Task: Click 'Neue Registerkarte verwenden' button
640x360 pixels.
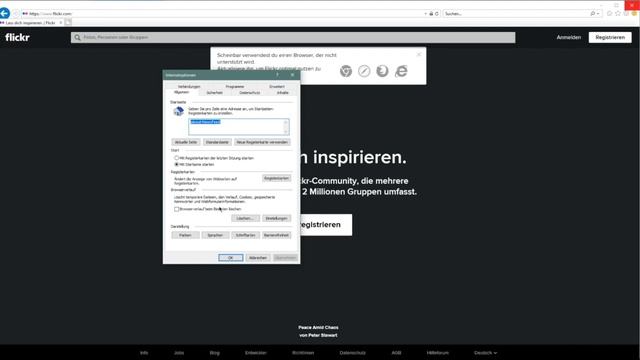Action: [x=262, y=142]
